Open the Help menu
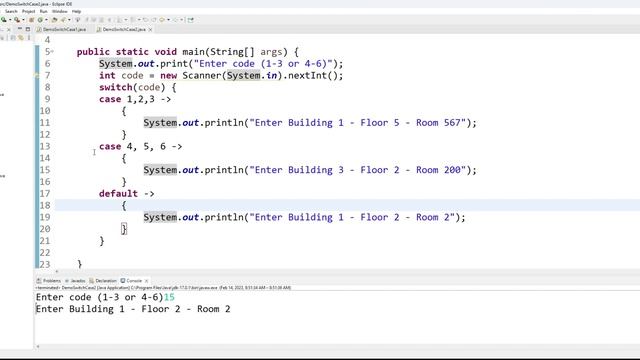Viewport: 640px width, 360px height. click(x=76, y=11)
